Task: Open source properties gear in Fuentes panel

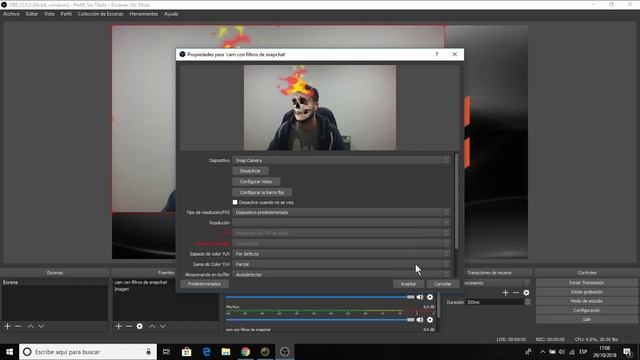Action: coord(140,326)
